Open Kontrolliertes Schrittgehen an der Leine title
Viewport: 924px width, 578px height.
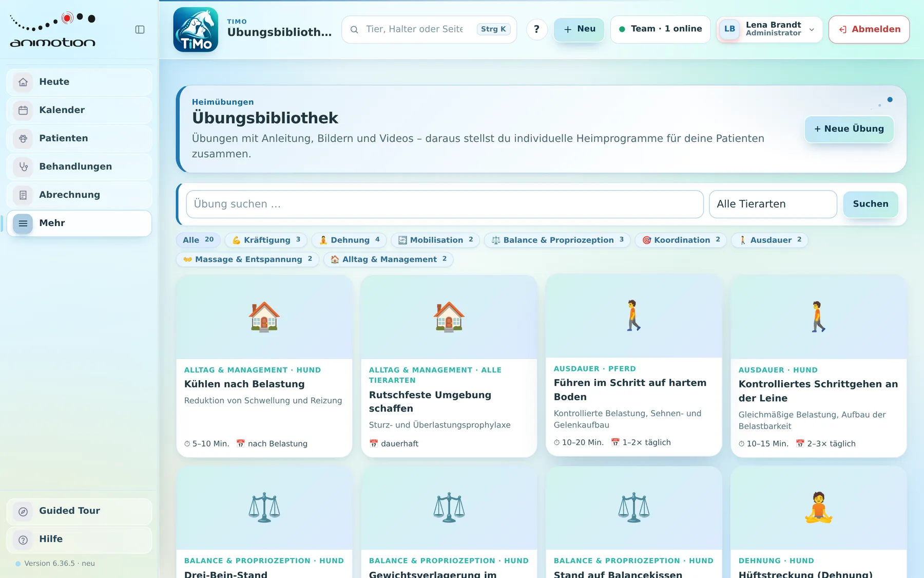818,391
